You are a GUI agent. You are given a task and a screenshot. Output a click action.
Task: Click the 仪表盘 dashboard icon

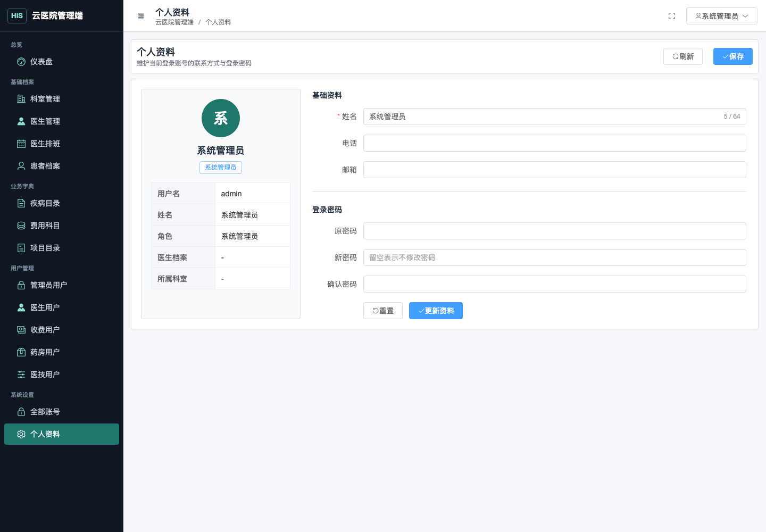click(x=21, y=62)
